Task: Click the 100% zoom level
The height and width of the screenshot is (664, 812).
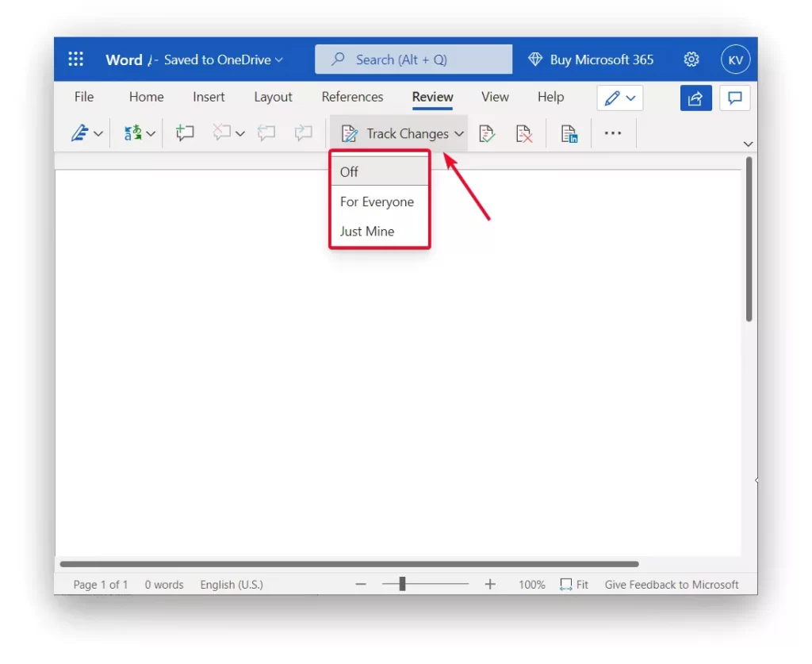Action: pyautogui.click(x=532, y=584)
